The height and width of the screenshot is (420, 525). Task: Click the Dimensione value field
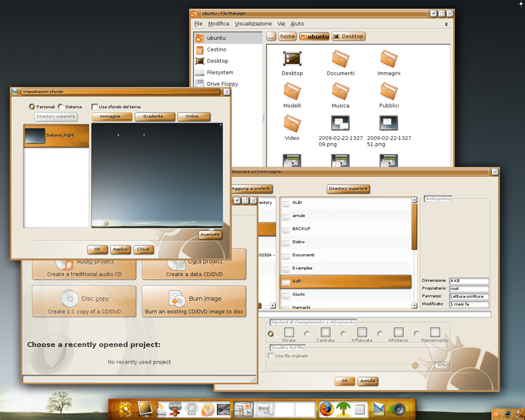point(469,281)
